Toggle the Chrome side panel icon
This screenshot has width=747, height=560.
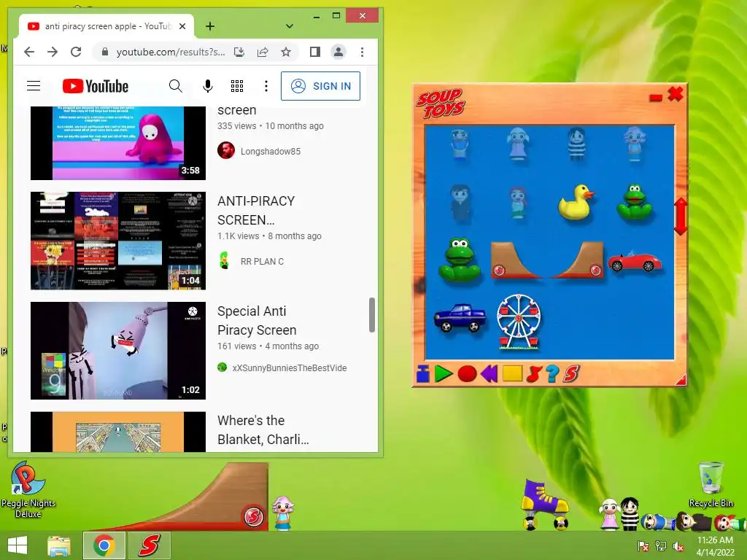pos(315,52)
